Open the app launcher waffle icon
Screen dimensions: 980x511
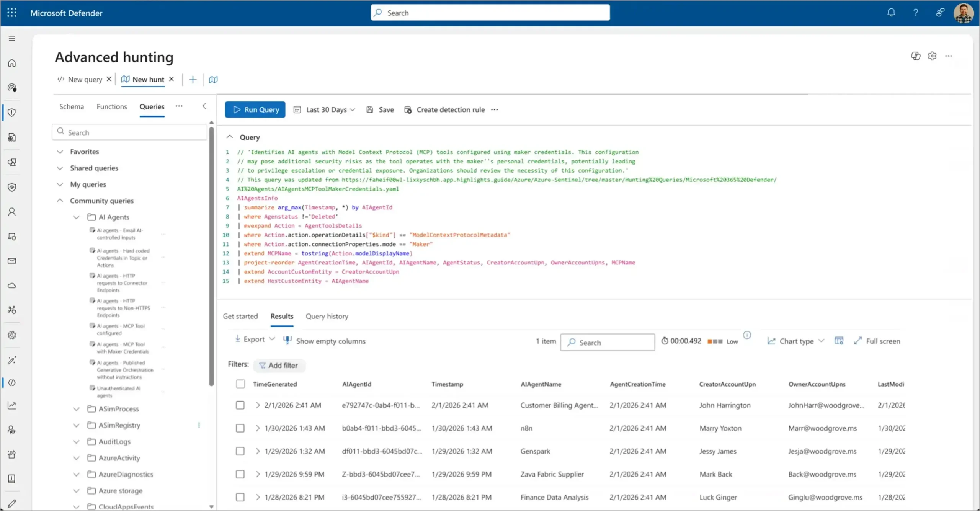coord(12,13)
